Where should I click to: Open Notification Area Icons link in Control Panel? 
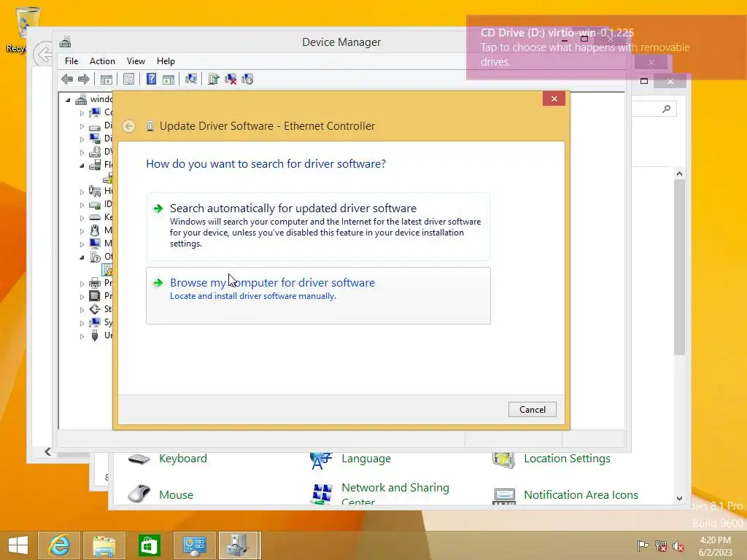[581, 495]
